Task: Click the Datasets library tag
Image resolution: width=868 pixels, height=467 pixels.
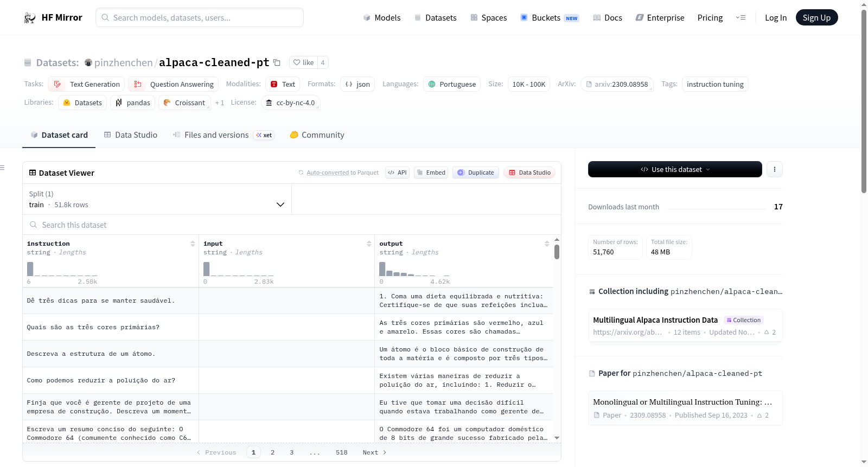Action: [82, 103]
